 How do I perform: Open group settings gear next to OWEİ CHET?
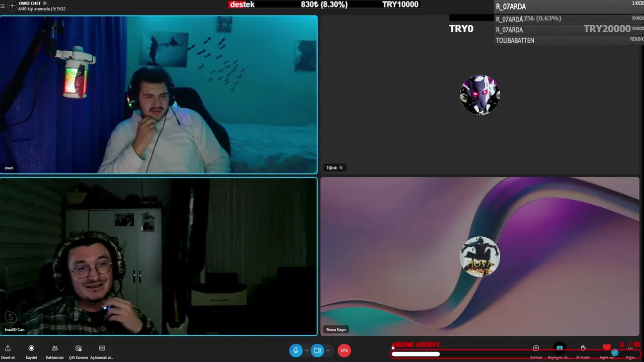point(45,4)
